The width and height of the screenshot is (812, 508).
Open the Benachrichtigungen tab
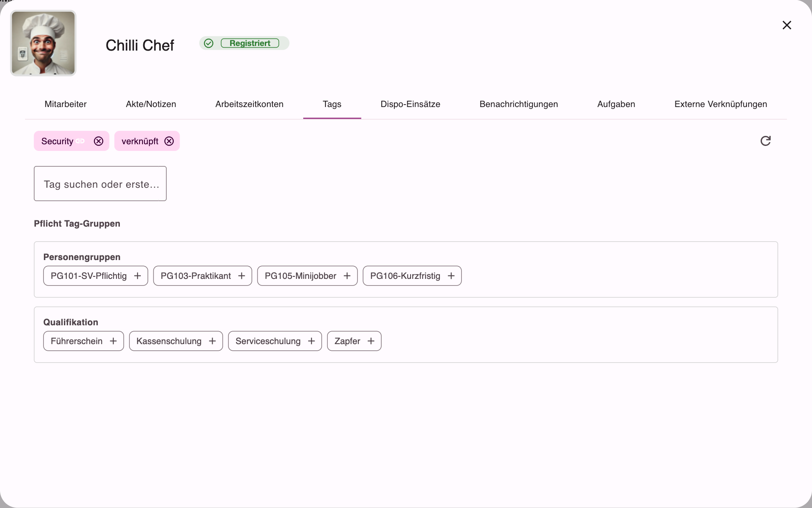[x=519, y=104]
